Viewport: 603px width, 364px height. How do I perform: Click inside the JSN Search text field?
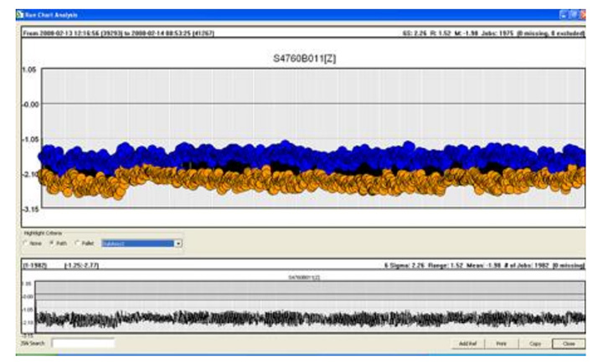(x=83, y=343)
